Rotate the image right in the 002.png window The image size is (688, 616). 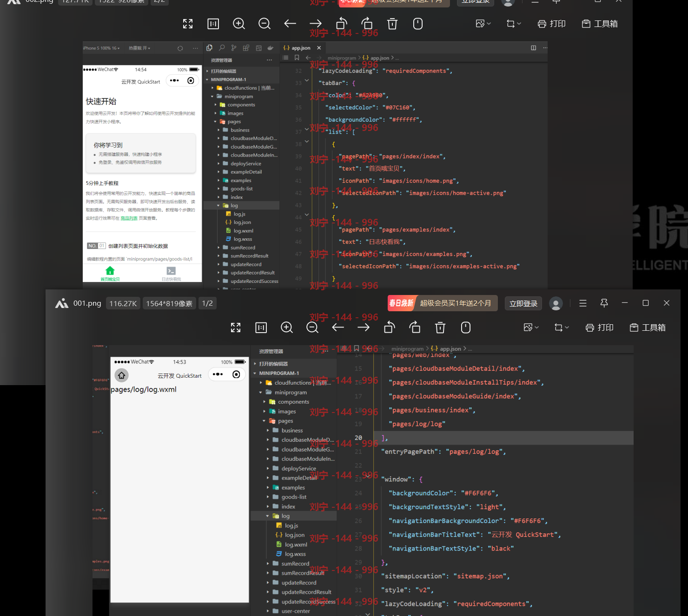pos(367,24)
